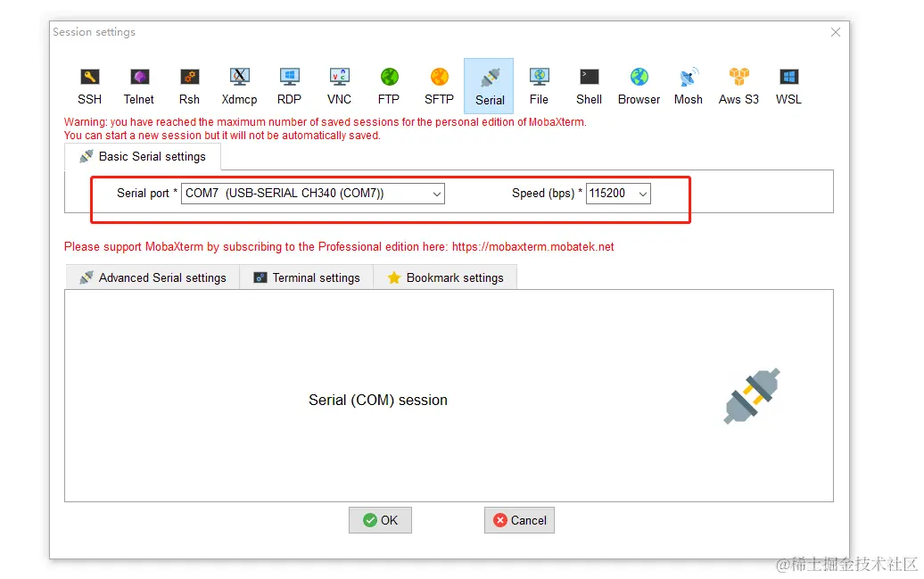Select the SSH session type icon

point(89,86)
